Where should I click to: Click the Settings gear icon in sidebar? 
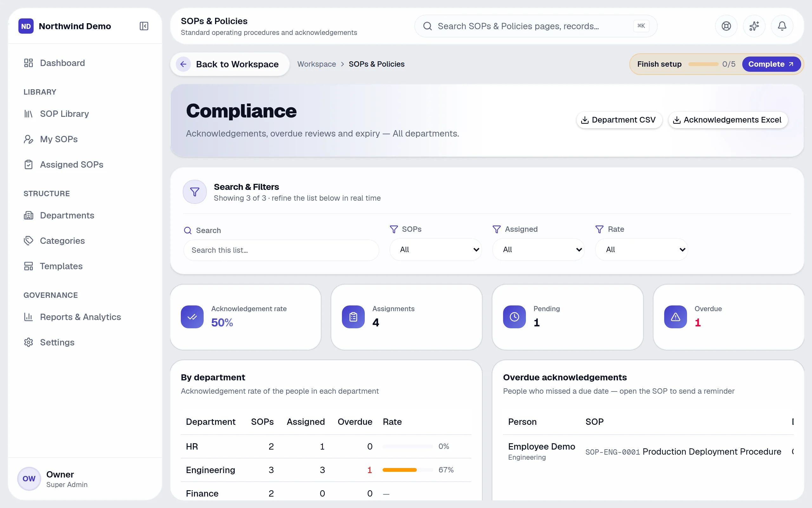coord(29,342)
